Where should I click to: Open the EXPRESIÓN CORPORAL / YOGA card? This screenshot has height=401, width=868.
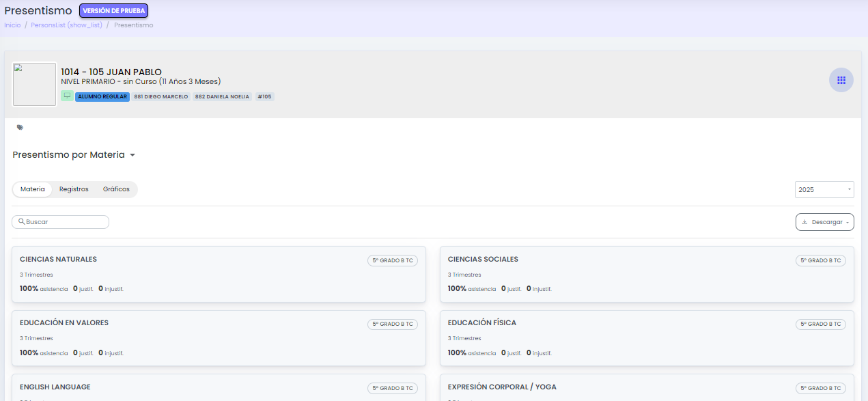click(647, 387)
